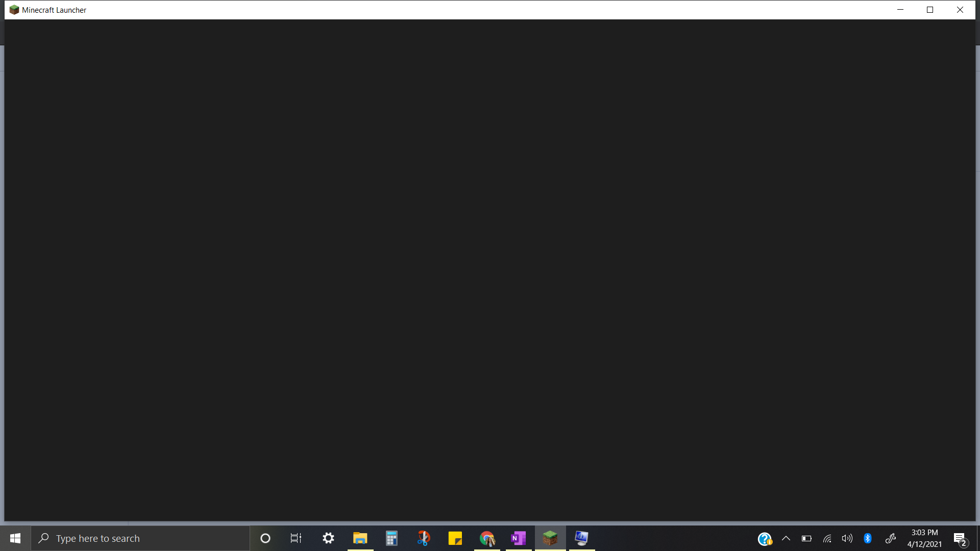Open the Wi-Fi network flyout

pos(827,538)
